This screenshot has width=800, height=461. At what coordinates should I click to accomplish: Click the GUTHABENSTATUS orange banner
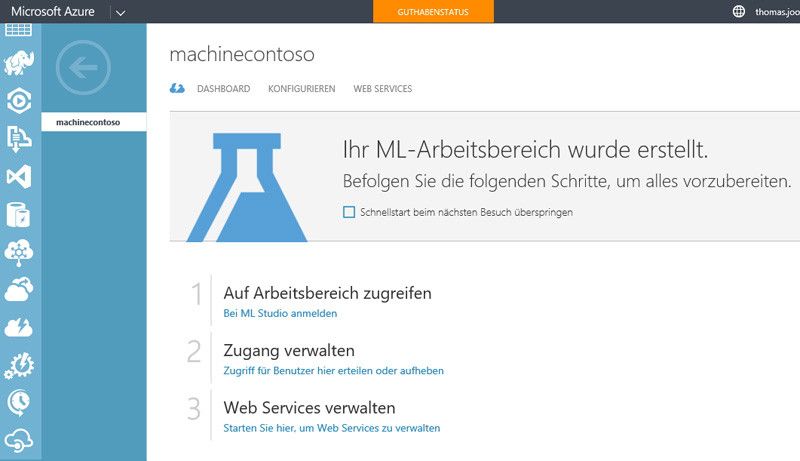[x=433, y=11]
